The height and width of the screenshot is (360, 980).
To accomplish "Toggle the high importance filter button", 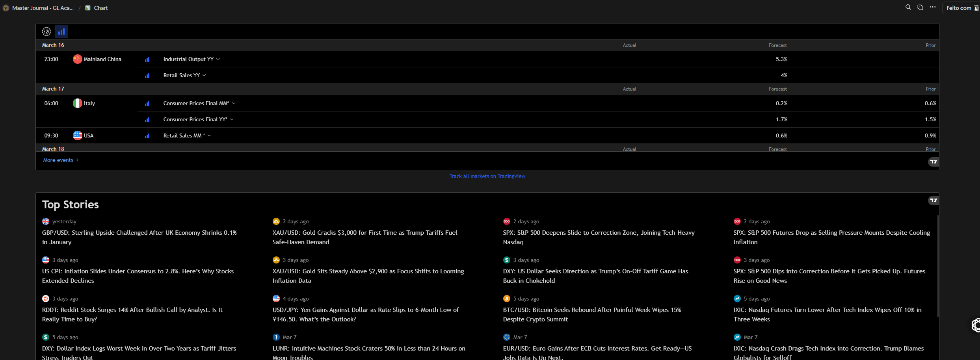I will pyautogui.click(x=61, y=32).
